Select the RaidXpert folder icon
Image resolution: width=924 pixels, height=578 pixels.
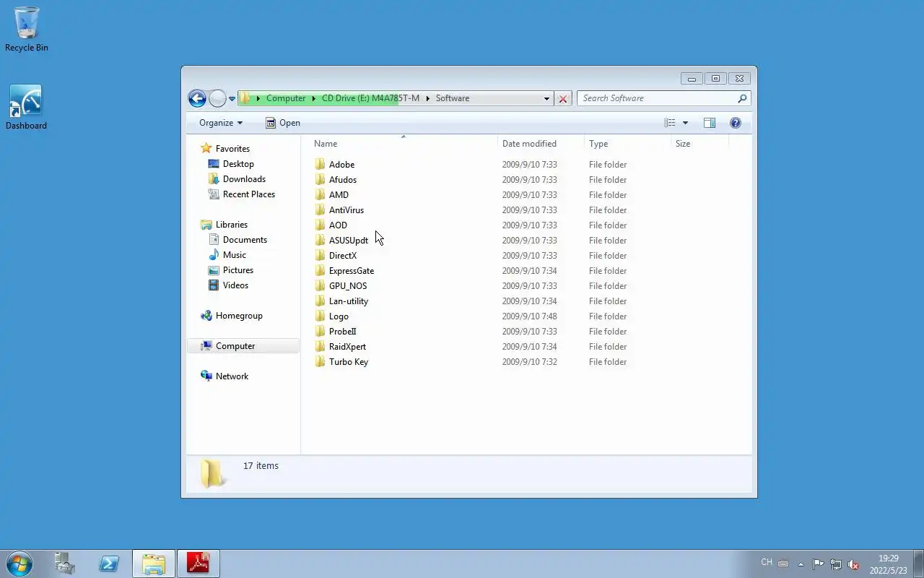321,347
